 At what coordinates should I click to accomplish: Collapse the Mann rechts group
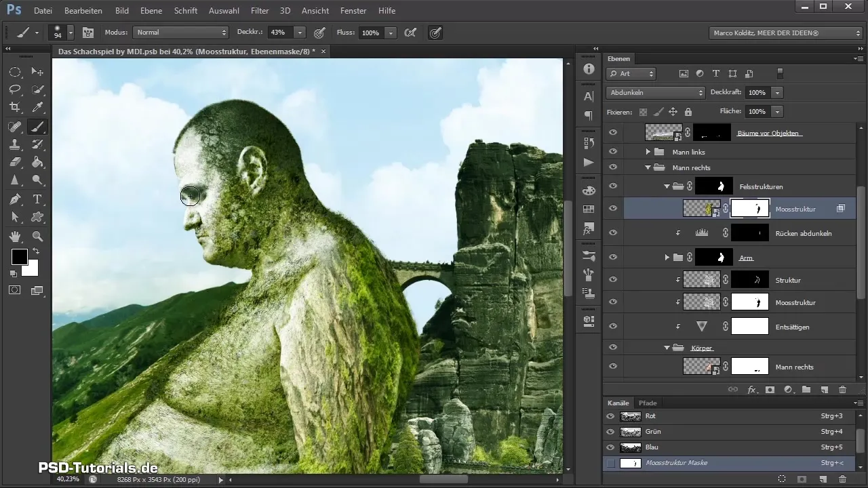pyautogui.click(x=648, y=167)
